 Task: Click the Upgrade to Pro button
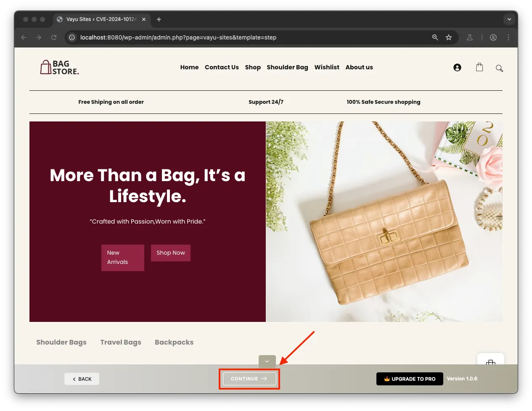click(x=410, y=379)
